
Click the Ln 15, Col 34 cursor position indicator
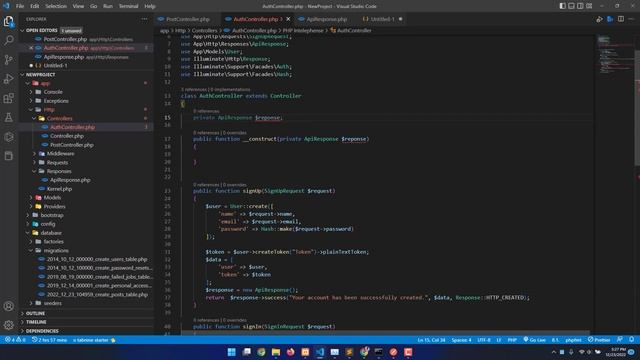click(x=431, y=340)
